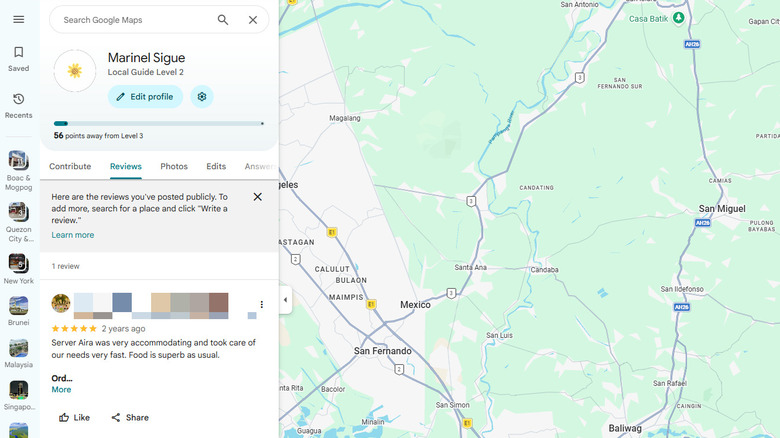Open the hamburger main menu
Screen dimensions: 780x438
(18, 19)
